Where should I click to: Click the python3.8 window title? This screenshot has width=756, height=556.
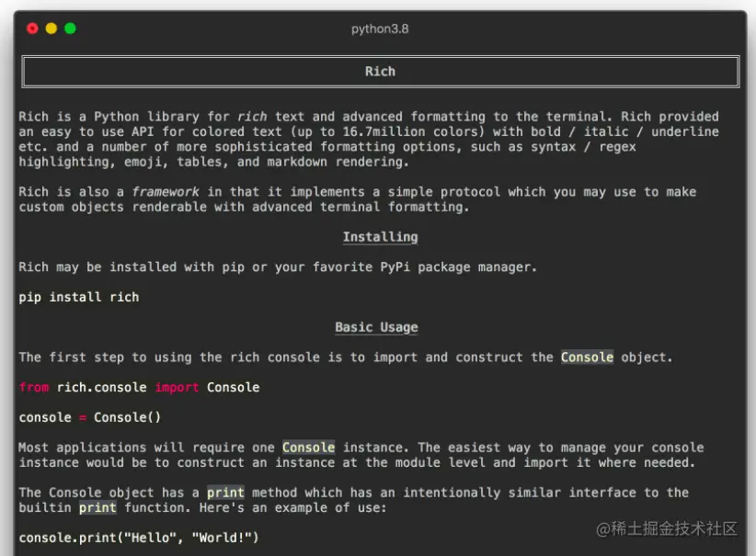[380, 28]
